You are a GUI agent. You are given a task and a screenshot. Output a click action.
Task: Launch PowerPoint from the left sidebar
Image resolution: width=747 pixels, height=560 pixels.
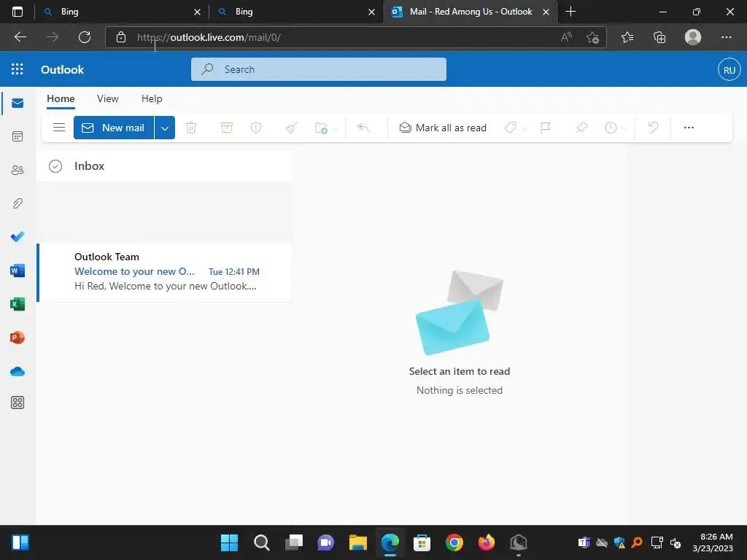tap(18, 338)
